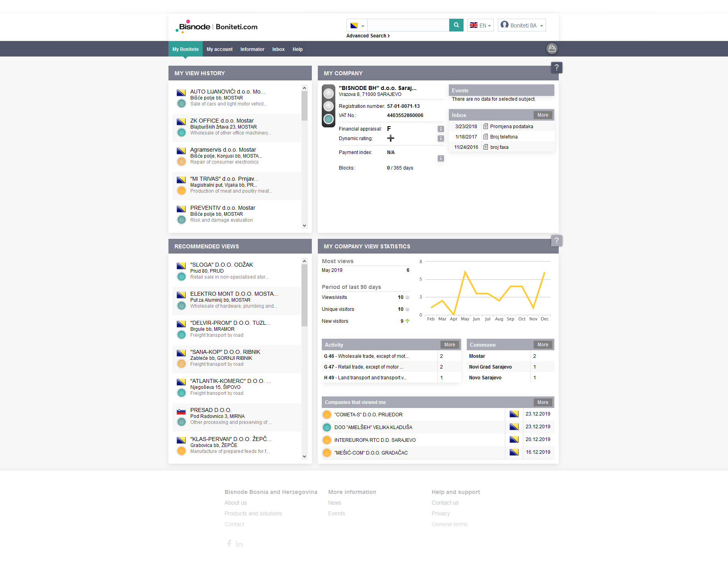Click info icon below Payment index
This screenshot has width=728, height=564.
pyautogui.click(x=440, y=158)
